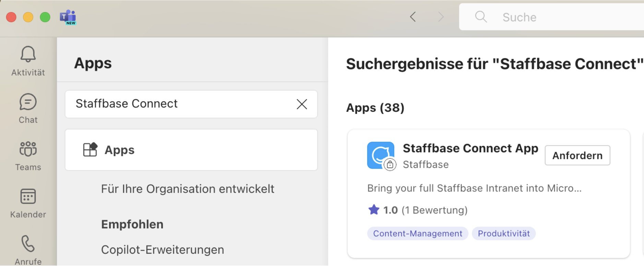Viewport: 644px width, 266px height.
Task: Click the magnifier icon in Suche
Action: click(481, 17)
